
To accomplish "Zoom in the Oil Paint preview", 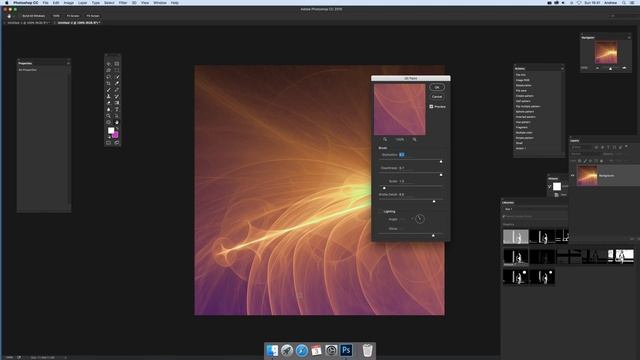I will [x=414, y=140].
